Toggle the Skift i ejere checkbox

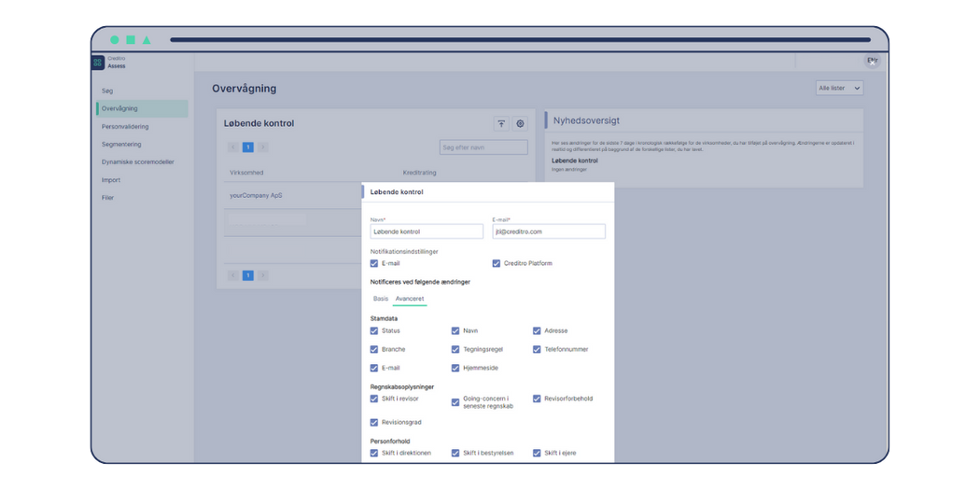click(x=537, y=453)
